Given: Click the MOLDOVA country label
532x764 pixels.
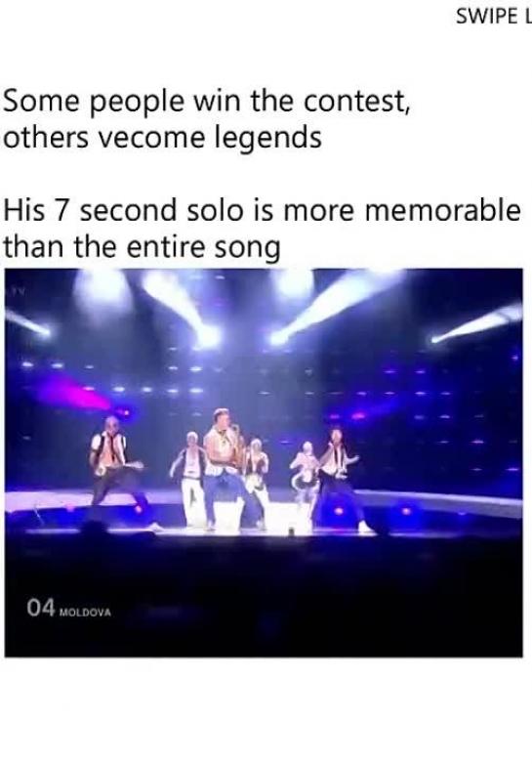Looking at the screenshot, I should pos(85,612).
